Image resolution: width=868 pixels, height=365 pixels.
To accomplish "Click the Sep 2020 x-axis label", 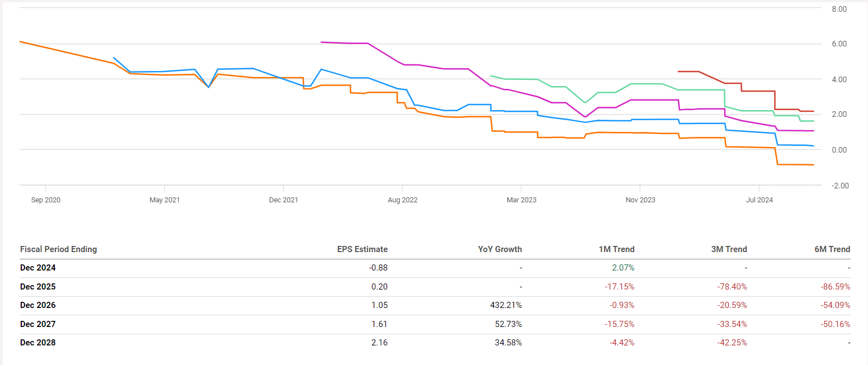I will [x=45, y=200].
